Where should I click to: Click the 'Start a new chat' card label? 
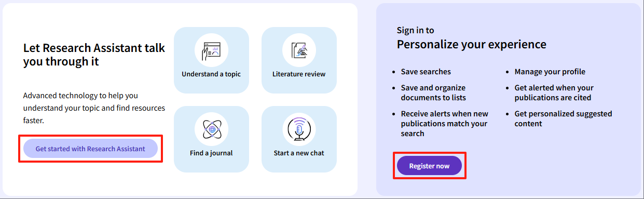click(x=299, y=153)
